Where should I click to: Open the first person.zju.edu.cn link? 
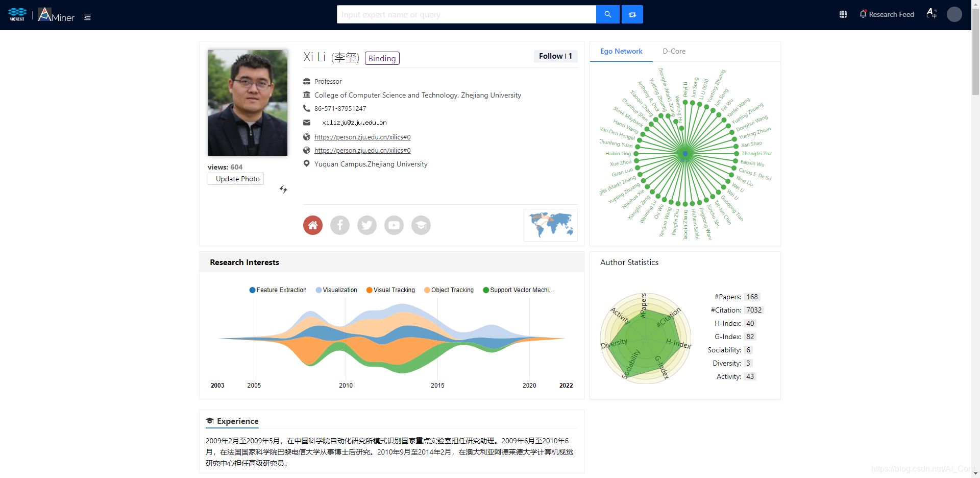362,137
